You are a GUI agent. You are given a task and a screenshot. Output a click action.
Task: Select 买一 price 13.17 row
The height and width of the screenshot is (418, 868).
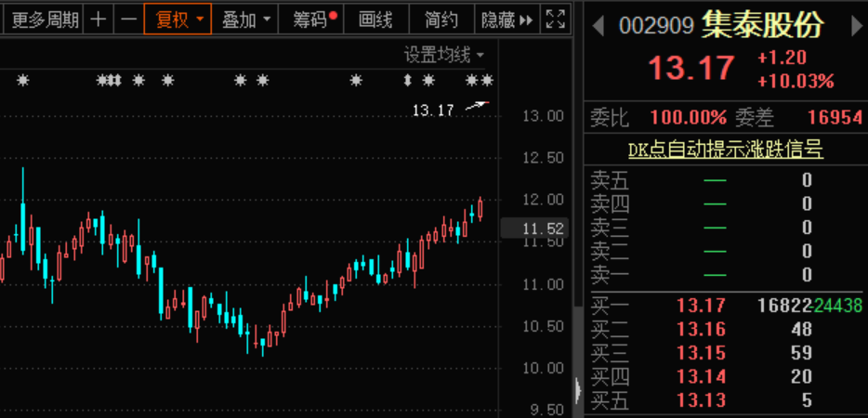(x=701, y=305)
